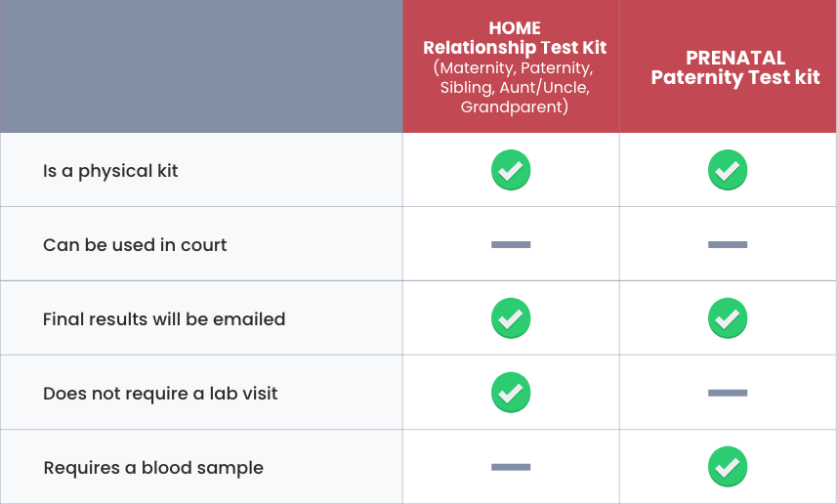The width and height of the screenshot is (837, 504).
Task: Click 'Can be used in court' label
Action: 135,245
